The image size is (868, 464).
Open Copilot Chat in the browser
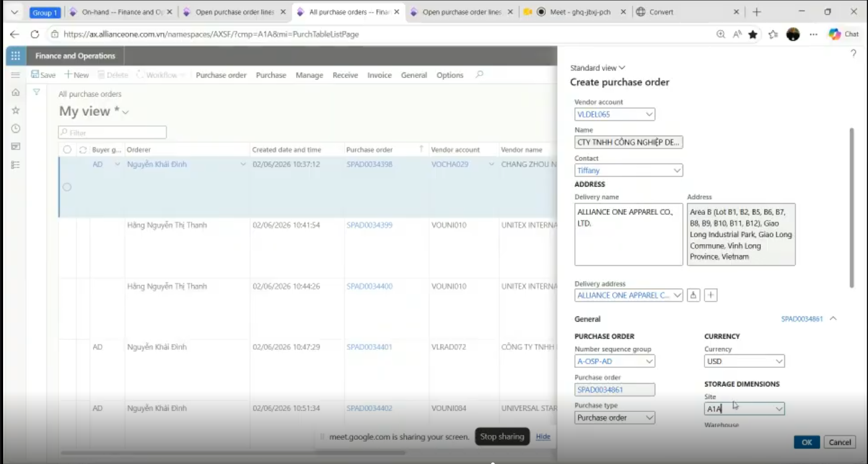(x=844, y=35)
